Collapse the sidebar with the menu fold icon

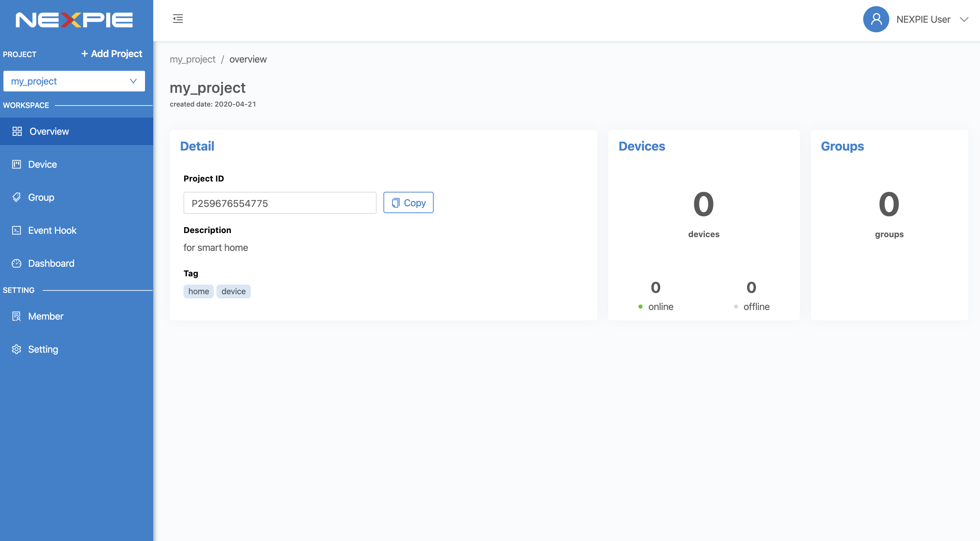click(178, 19)
